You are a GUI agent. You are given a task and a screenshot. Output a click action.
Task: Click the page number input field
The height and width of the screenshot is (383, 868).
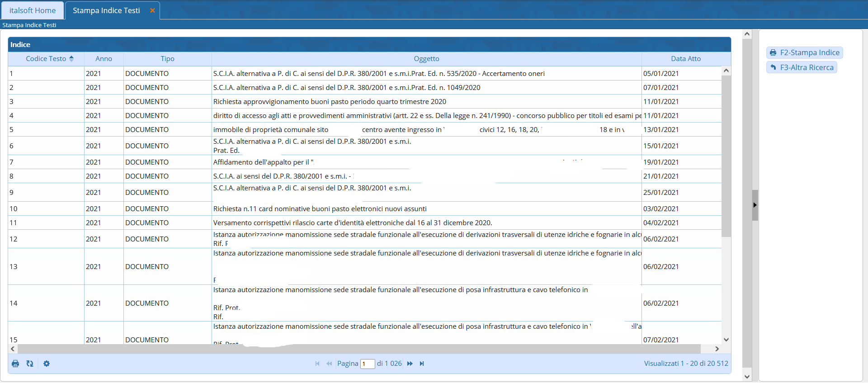[368, 364]
